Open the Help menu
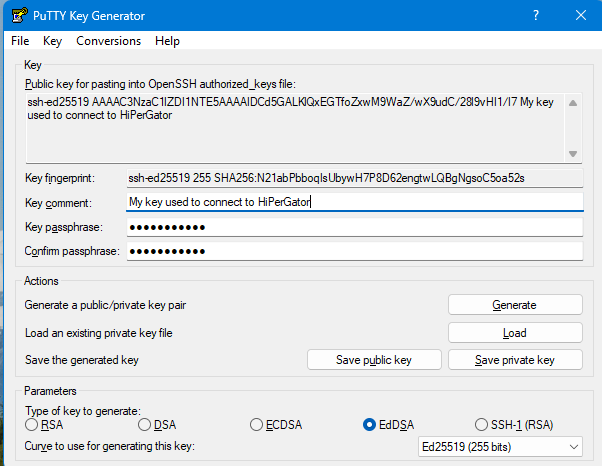The image size is (602, 466). [167, 41]
